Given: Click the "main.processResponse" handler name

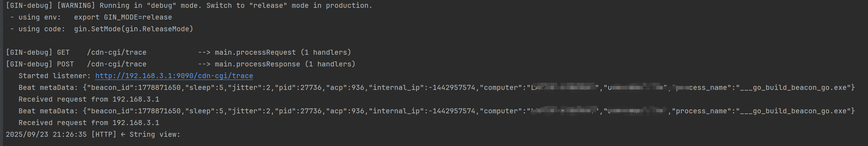Looking at the screenshot, I should pyautogui.click(x=257, y=64).
